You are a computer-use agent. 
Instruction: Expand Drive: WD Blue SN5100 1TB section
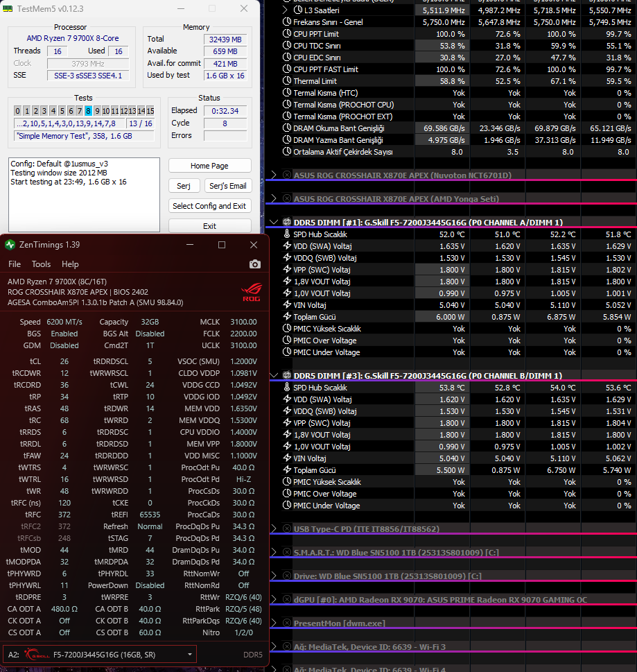click(x=274, y=576)
